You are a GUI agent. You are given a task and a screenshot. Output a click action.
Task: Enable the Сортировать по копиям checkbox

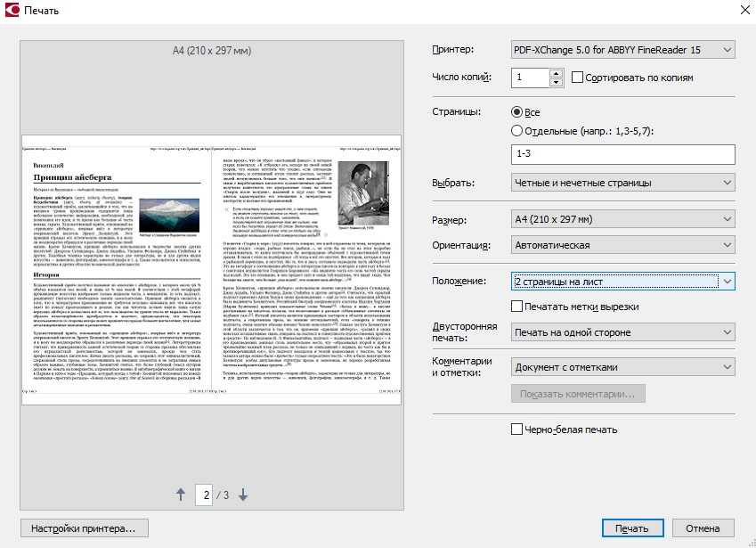578,78
